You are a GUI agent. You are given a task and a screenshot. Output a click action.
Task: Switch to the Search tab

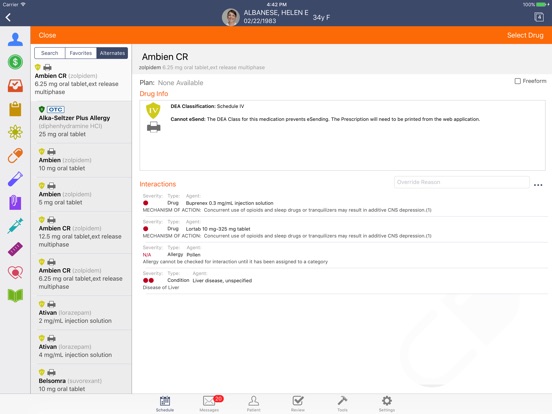pyautogui.click(x=50, y=53)
